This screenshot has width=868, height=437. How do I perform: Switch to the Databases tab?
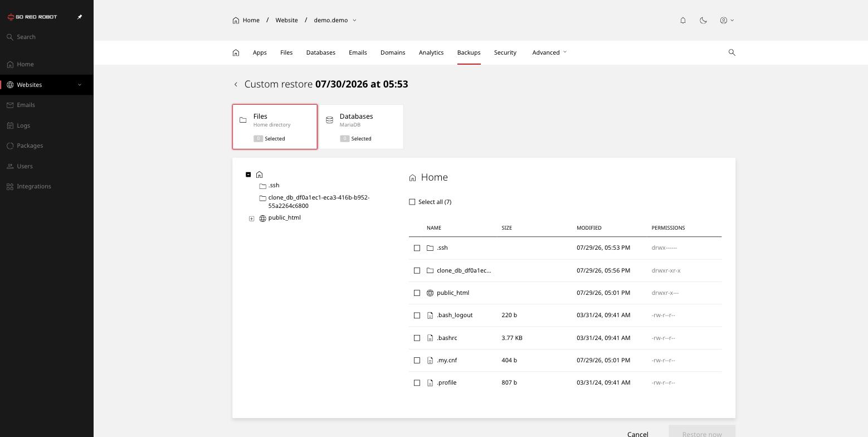click(x=321, y=52)
